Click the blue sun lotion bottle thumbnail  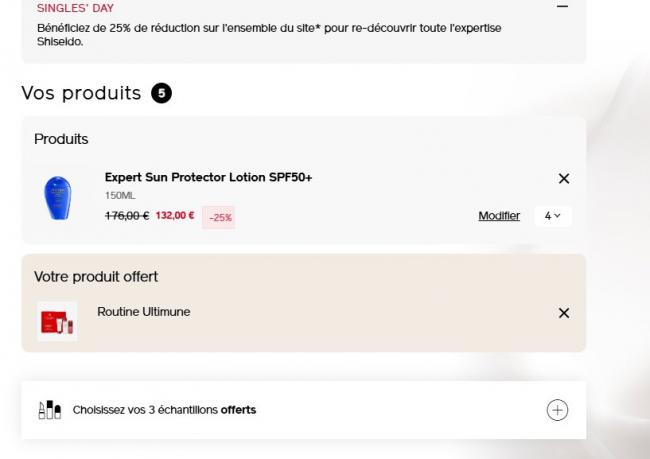(x=57, y=198)
